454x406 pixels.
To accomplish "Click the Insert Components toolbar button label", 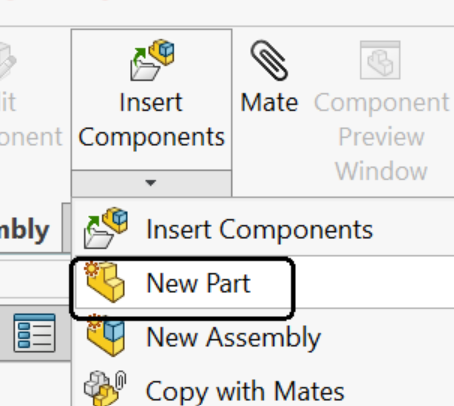I will point(152,120).
